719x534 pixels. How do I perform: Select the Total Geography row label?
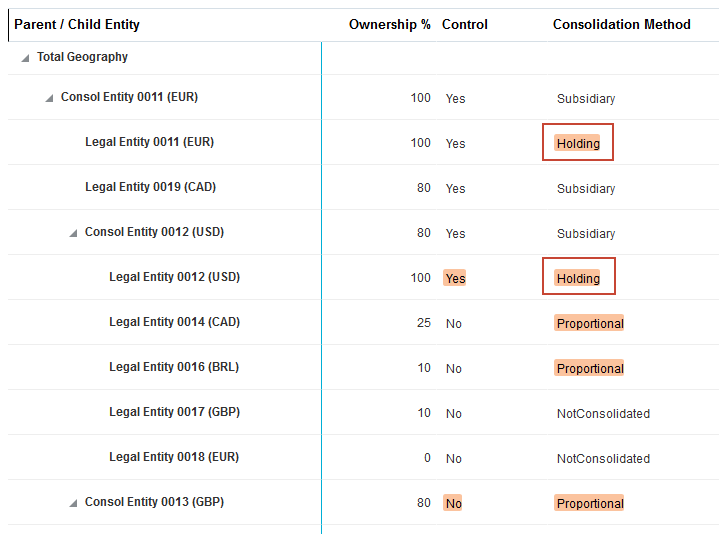83,57
